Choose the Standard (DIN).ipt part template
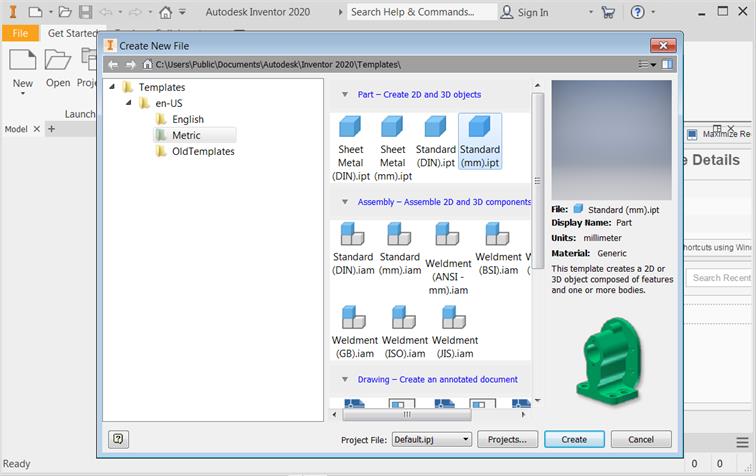This screenshot has height=476, width=756. point(435,142)
